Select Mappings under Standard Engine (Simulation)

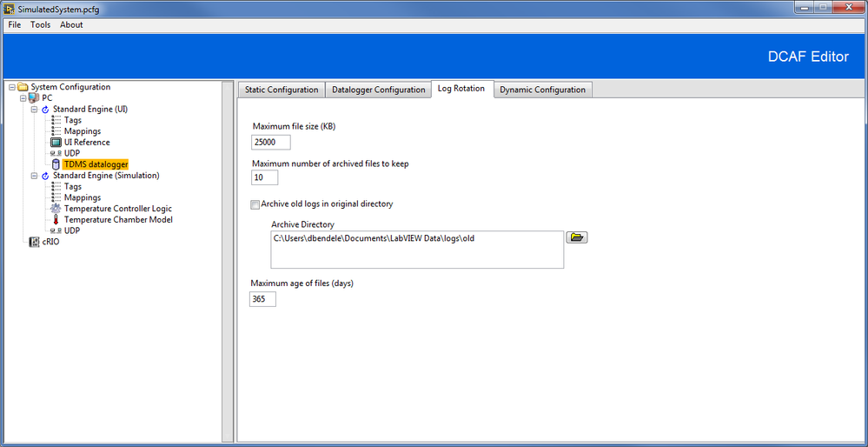tap(83, 197)
